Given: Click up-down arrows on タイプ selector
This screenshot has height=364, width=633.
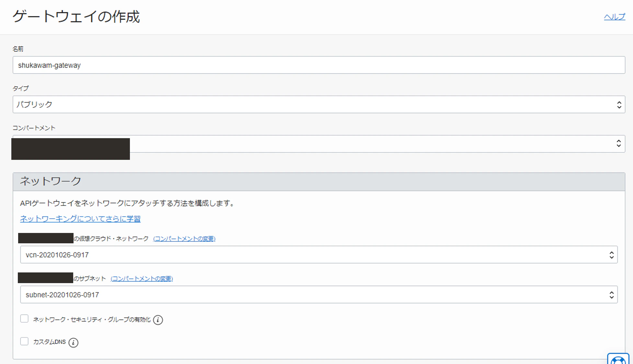Looking at the screenshot, I should coord(619,105).
